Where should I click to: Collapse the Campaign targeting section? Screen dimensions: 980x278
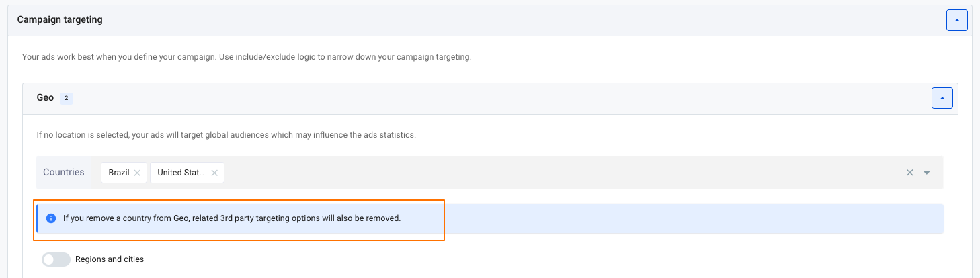tap(956, 20)
